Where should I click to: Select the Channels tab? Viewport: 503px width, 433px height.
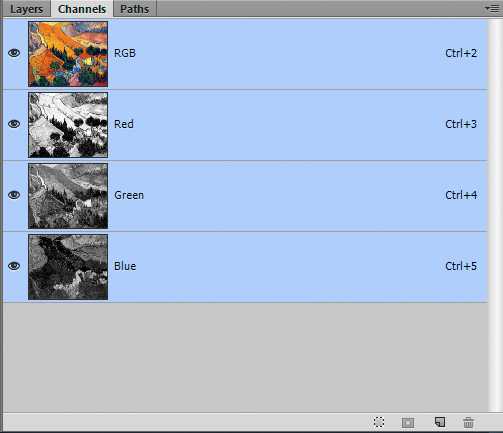tap(82, 9)
